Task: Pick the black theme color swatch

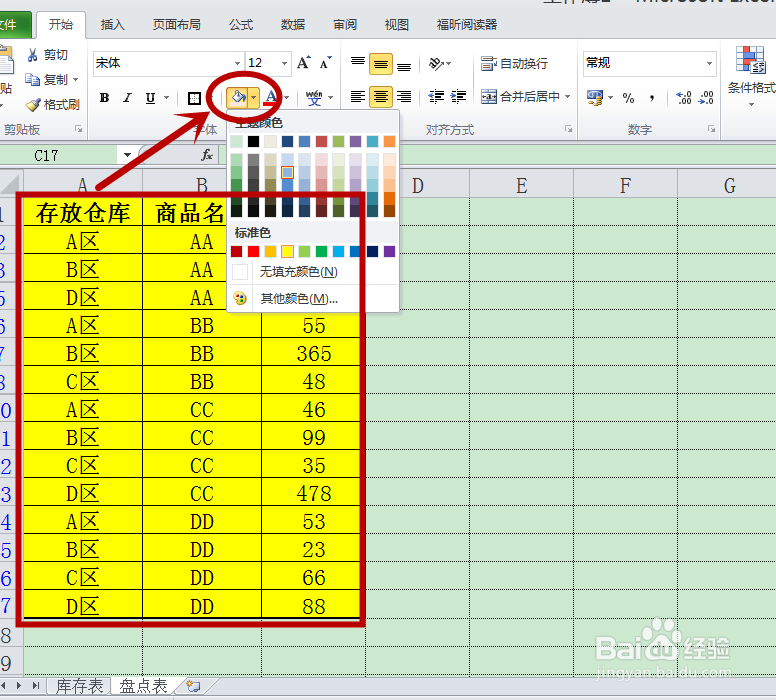Action: pos(253,142)
